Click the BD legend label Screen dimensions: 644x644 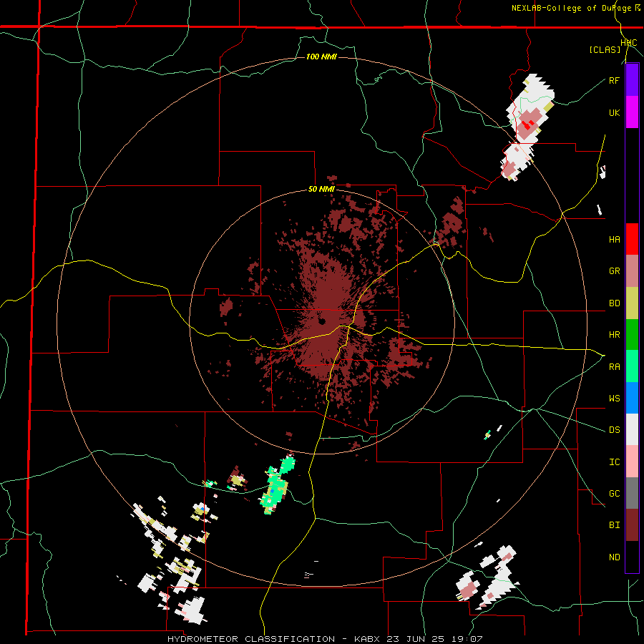(x=614, y=303)
